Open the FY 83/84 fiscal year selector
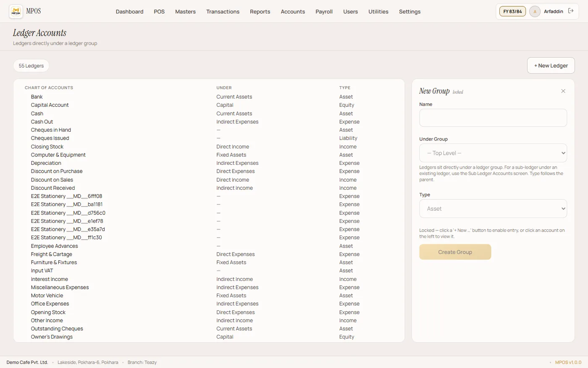588x368 pixels. click(512, 11)
